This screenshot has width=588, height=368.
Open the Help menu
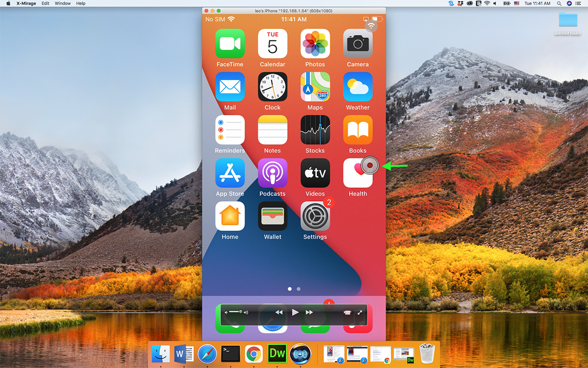coord(81,3)
